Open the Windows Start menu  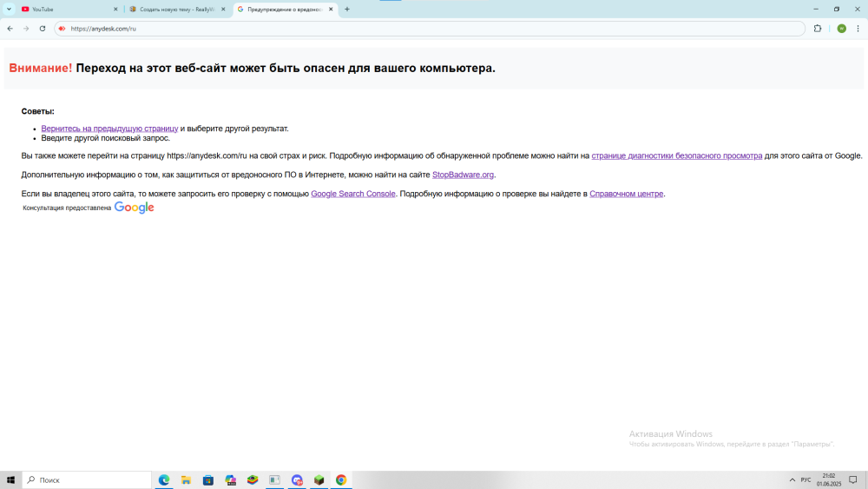(10, 480)
